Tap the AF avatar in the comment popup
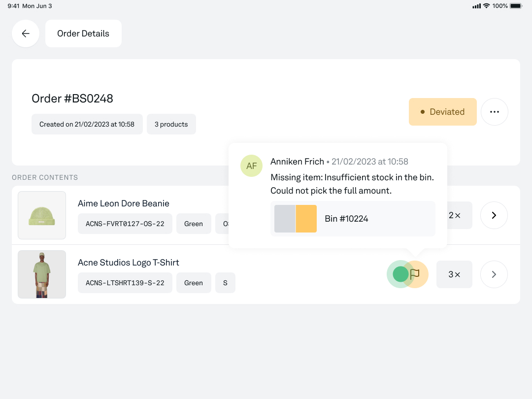532x399 pixels. tap(252, 166)
